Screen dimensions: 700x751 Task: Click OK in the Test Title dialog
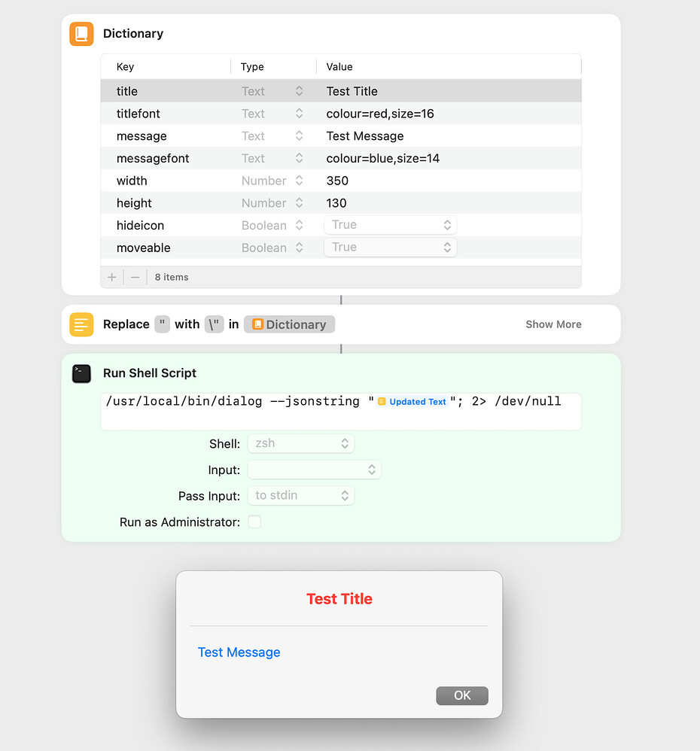tap(461, 695)
